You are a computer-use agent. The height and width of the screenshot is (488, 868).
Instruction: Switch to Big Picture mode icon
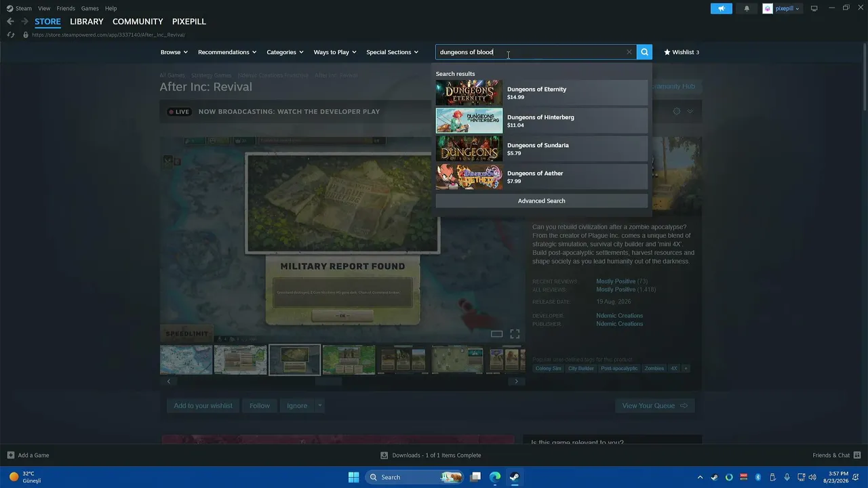tap(814, 8)
